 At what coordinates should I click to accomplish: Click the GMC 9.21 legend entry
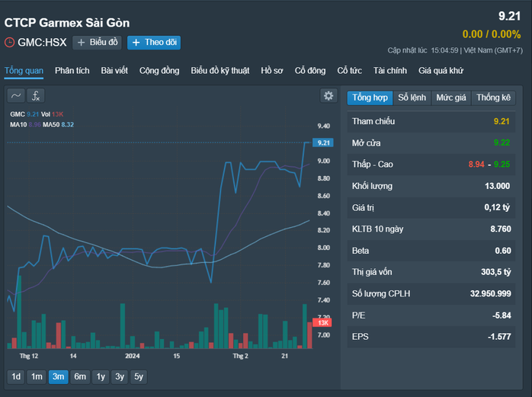[x=24, y=114]
